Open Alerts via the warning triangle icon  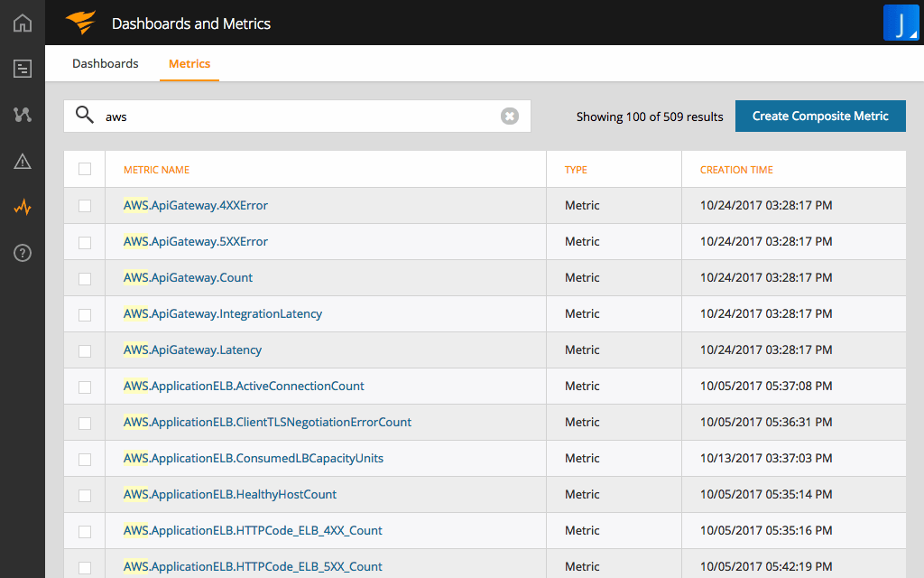22,161
